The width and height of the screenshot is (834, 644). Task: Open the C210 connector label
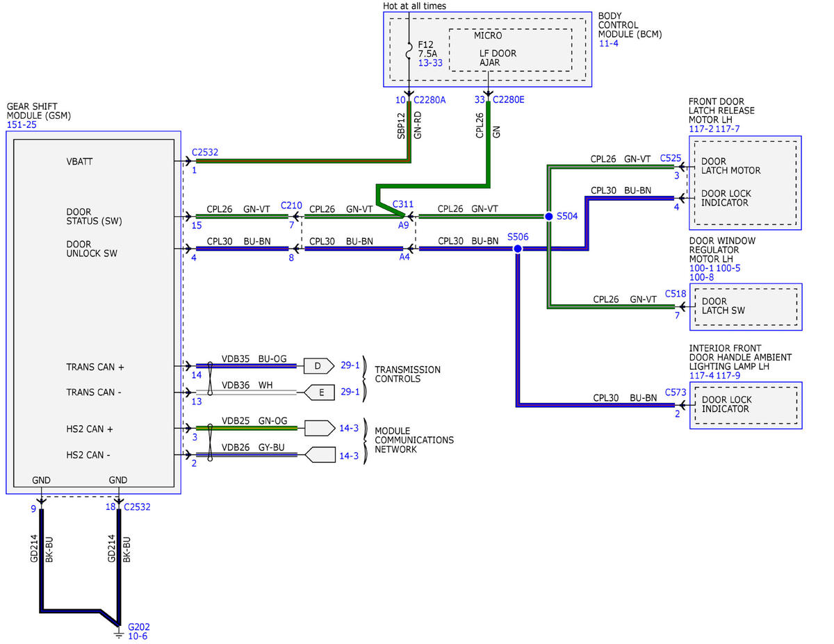(x=291, y=205)
